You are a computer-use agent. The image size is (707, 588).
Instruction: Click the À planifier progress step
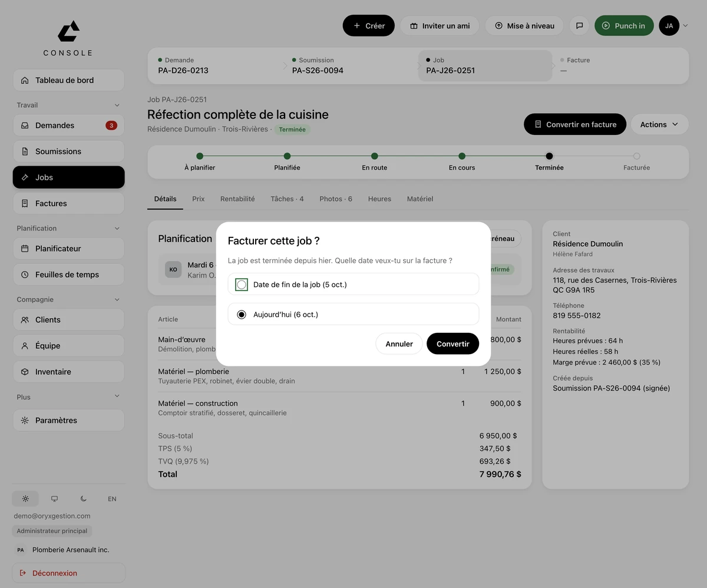pyautogui.click(x=200, y=161)
